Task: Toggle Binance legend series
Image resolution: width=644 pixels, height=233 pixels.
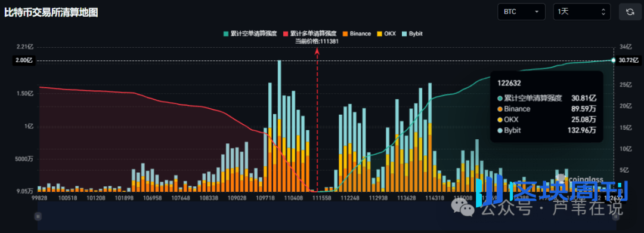Action: 357,34
